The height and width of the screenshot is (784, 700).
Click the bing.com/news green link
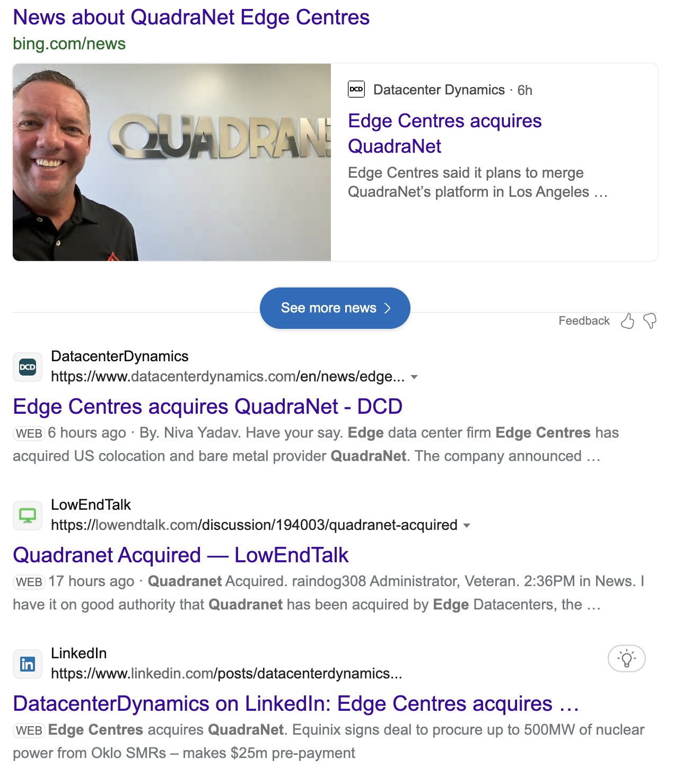coord(69,43)
